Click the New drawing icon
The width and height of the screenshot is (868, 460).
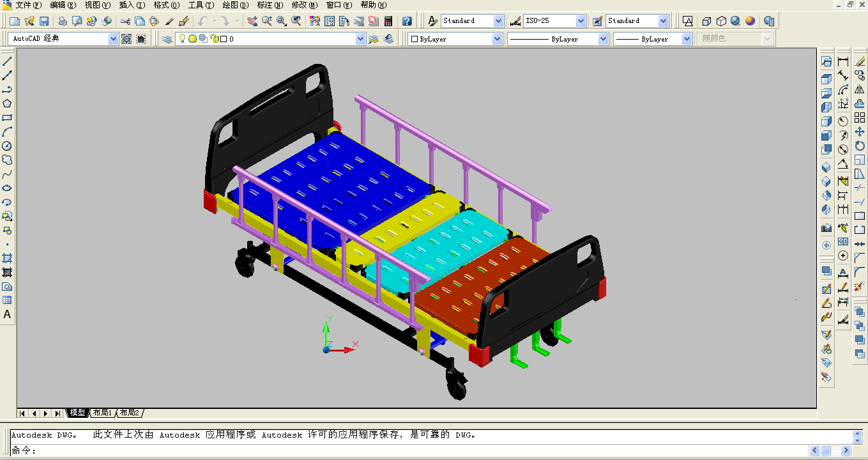(x=15, y=21)
